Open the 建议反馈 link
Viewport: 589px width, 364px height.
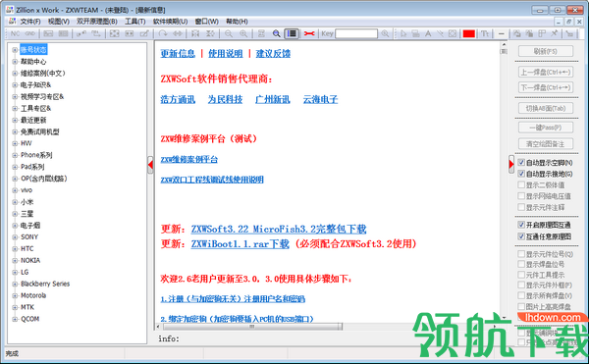(x=273, y=54)
